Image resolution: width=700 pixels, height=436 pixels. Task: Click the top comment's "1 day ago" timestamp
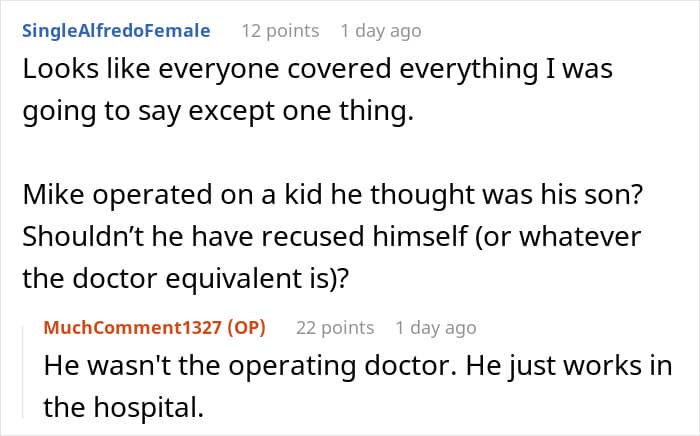[x=380, y=31]
